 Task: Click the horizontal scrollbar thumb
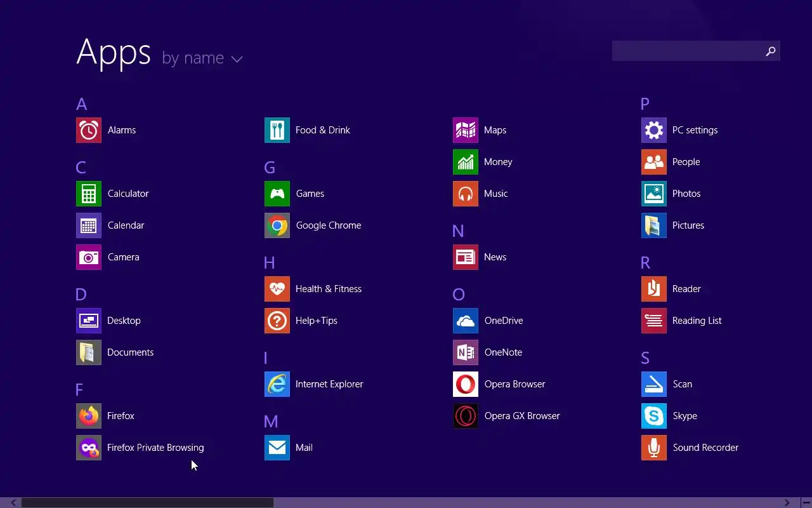pyautogui.click(x=147, y=503)
